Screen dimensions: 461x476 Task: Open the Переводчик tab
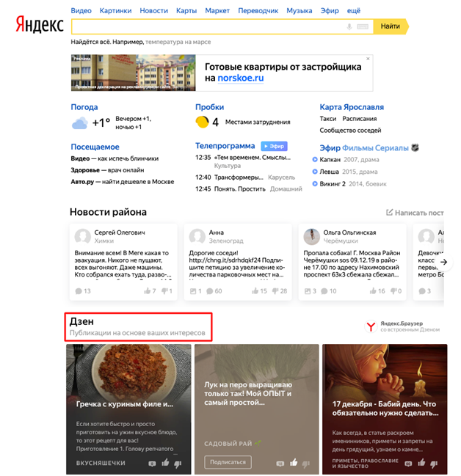pos(258,10)
